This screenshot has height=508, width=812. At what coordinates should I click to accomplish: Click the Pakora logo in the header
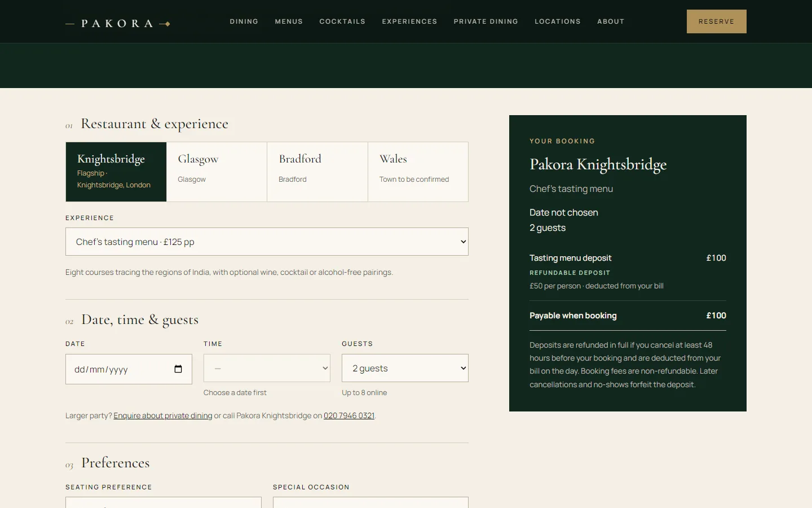[118, 24]
